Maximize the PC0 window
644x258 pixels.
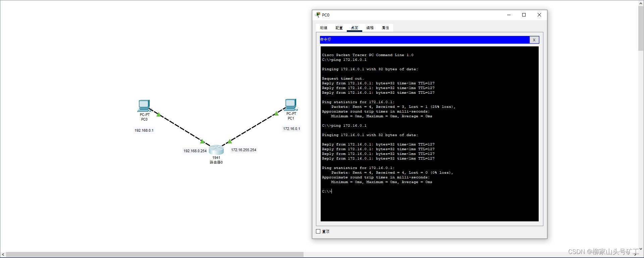[524, 15]
